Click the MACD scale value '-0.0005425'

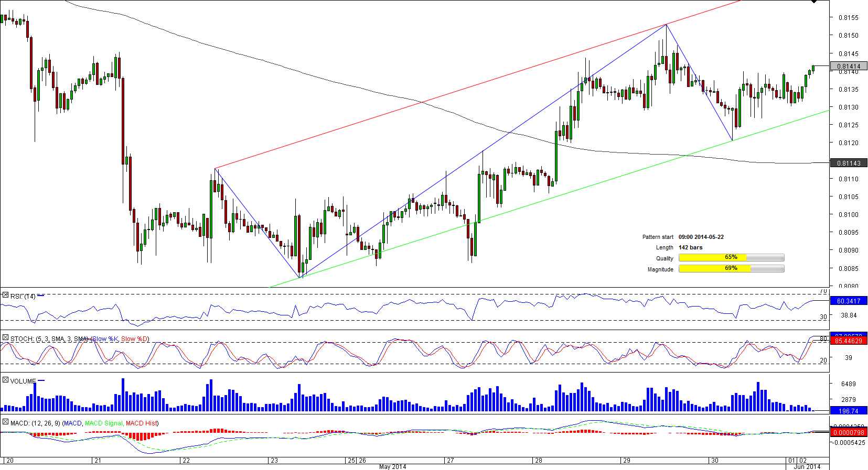[850, 442]
